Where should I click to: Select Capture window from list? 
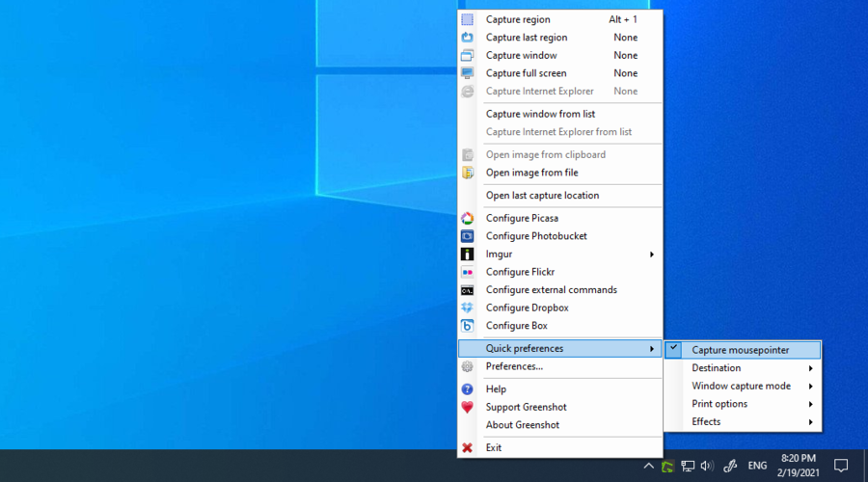(559, 114)
